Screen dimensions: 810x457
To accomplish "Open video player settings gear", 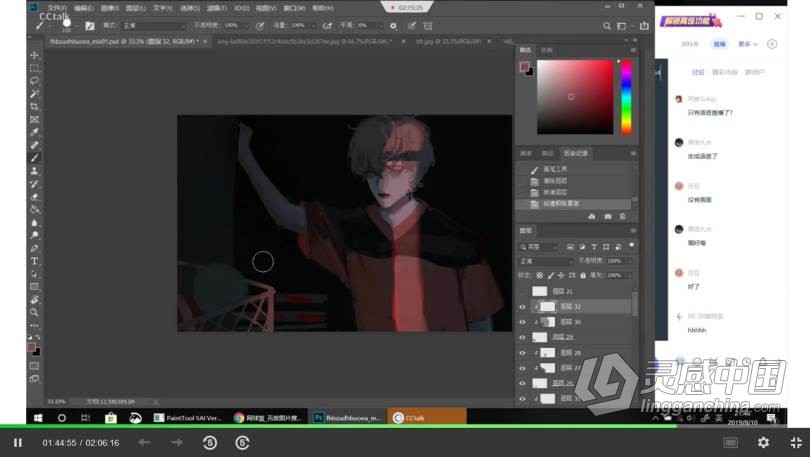I will coord(764,443).
